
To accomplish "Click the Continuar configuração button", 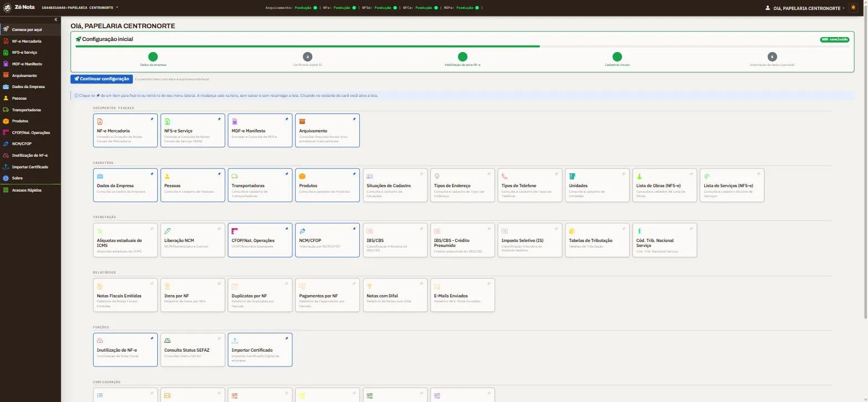I will [102, 79].
